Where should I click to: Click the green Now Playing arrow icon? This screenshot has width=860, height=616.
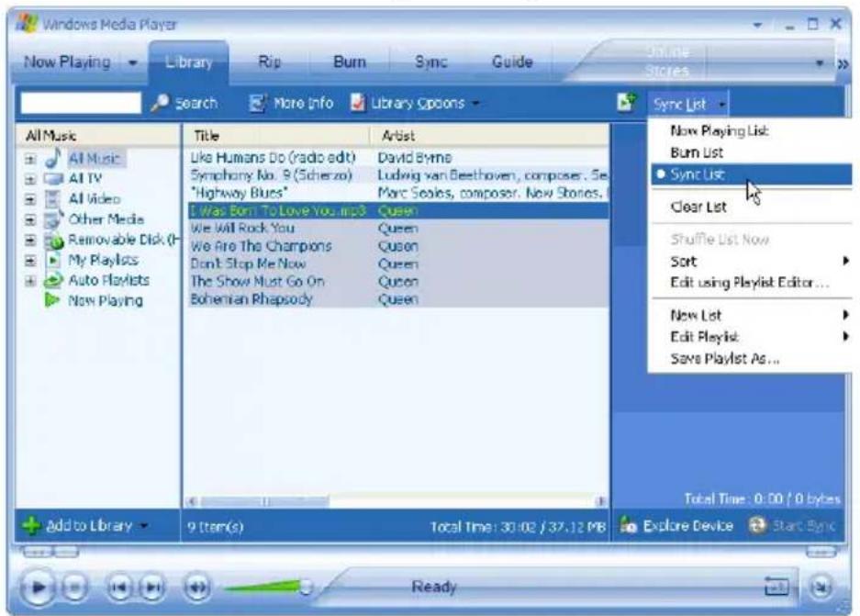click(51, 300)
